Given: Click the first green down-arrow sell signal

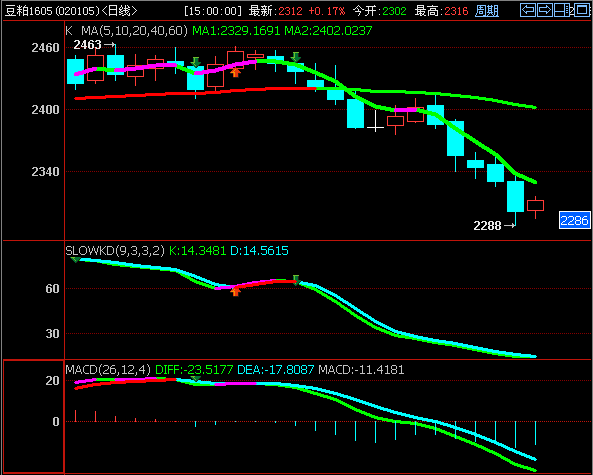Looking at the screenshot, I should point(196,62).
